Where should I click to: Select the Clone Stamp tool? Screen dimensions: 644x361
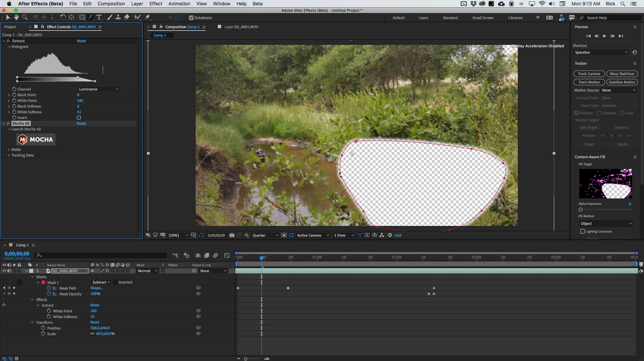(118, 17)
